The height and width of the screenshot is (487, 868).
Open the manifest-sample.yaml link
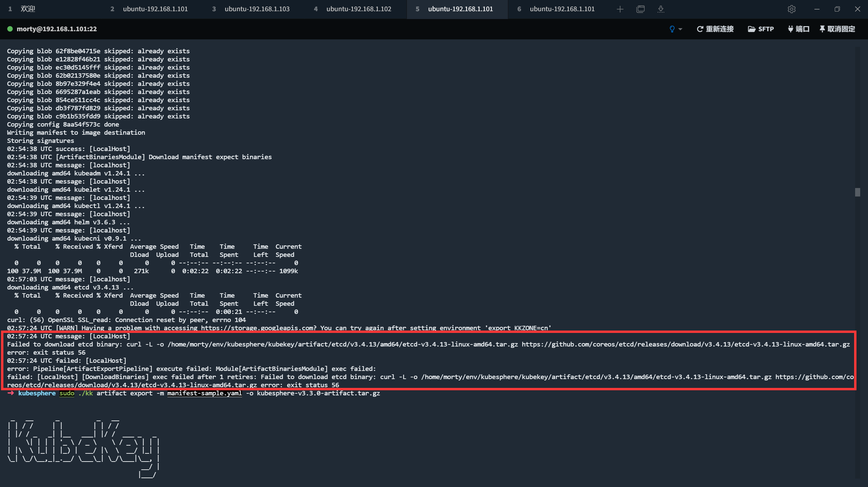(x=204, y=393)
